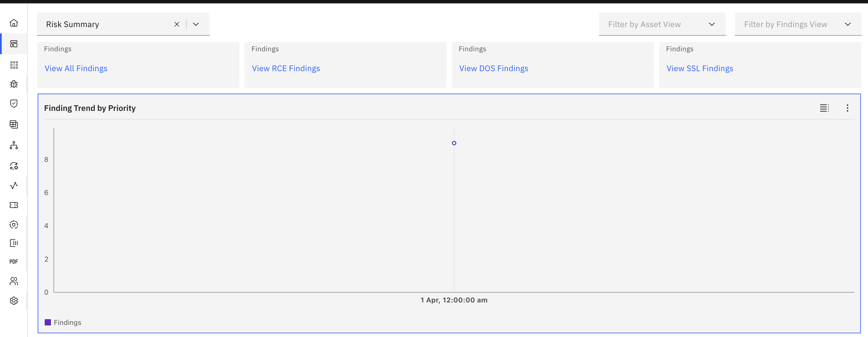Open the network hierarchy sidebar icon
This screenshot has height=337, width=868.
14,145
